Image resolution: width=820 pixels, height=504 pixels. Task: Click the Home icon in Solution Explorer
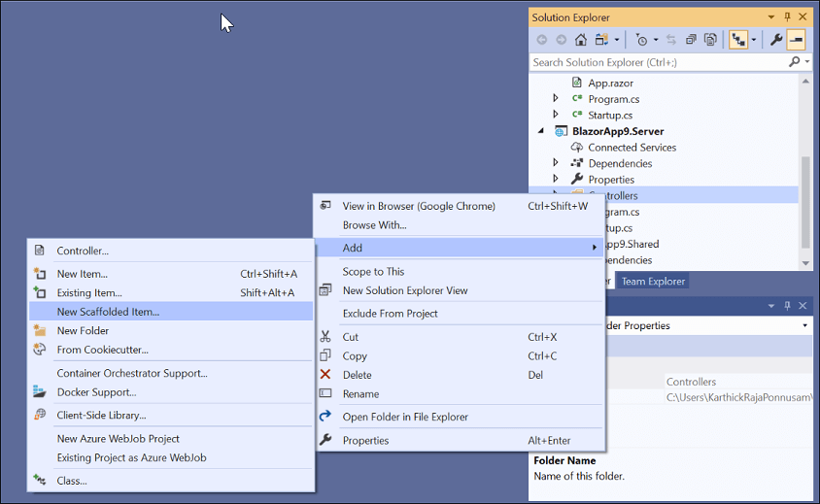tap(581, 40)
